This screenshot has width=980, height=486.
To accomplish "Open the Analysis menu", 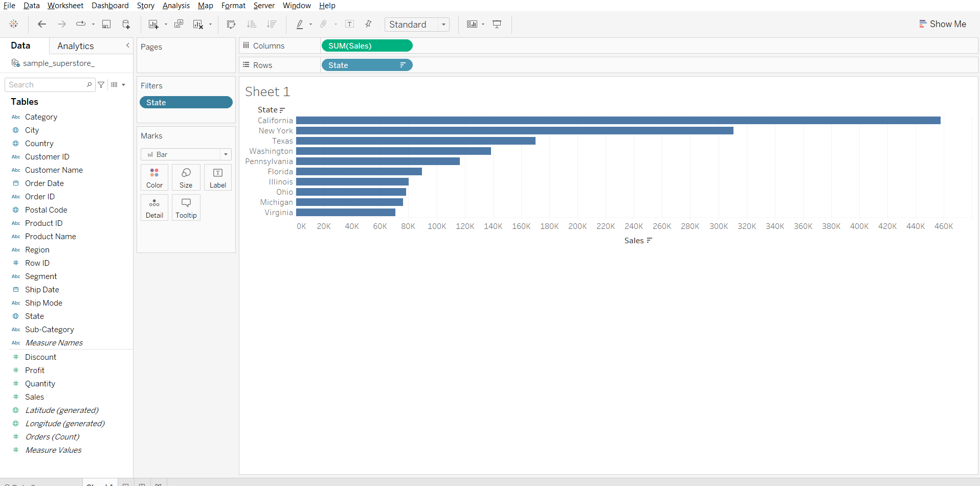I will tap(176, 6).
